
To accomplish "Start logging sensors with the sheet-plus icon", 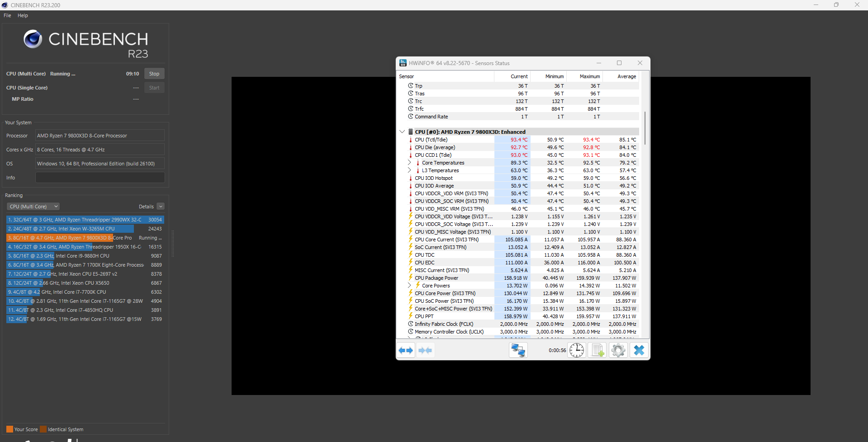I will [597, 350].
